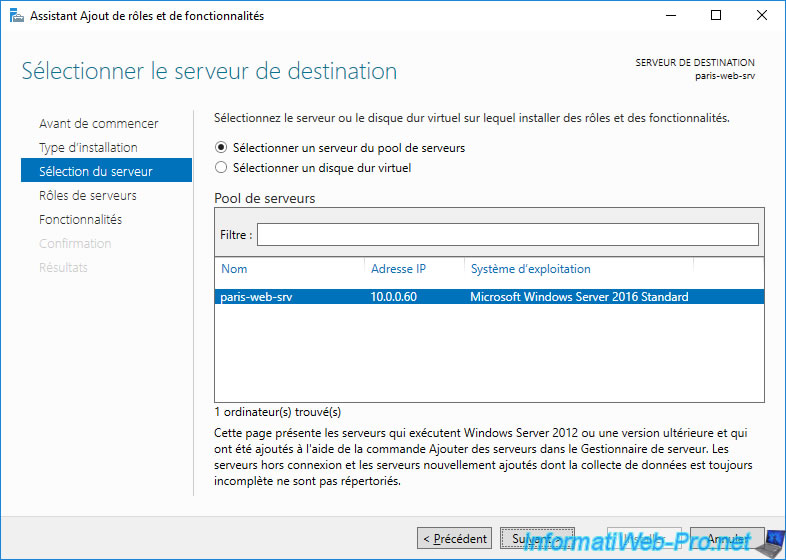Open 'Rôles de serveurs' step
Image resolution: width=786 pixels, height=560 pixels.
(x=88, y=195)
